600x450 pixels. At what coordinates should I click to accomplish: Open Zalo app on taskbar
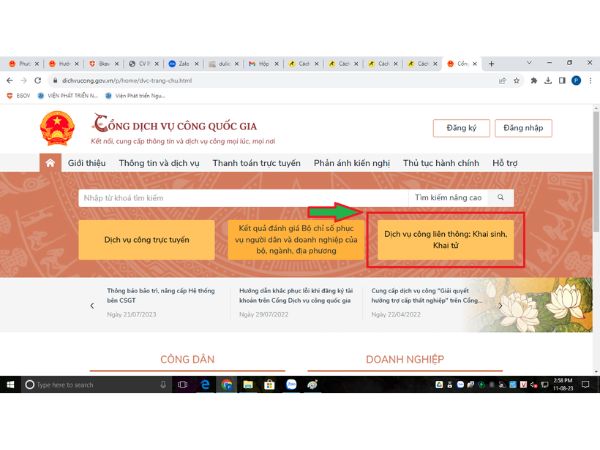pos(291,385)
